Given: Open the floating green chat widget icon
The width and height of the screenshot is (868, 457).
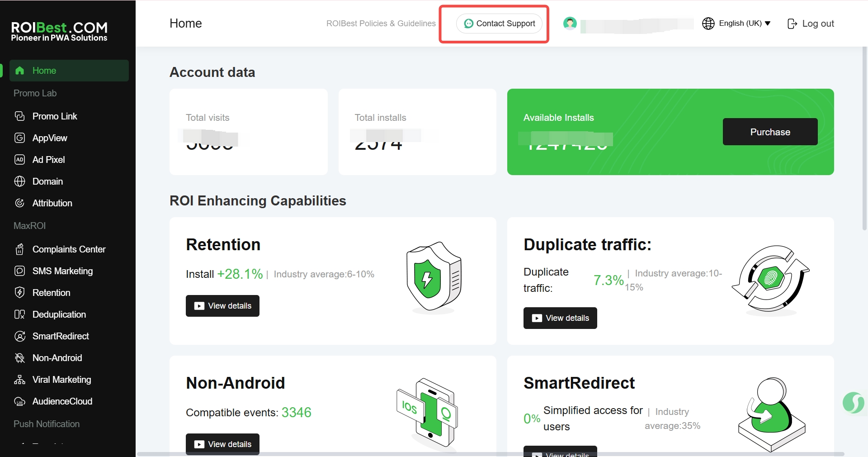Looking at the screenshot, I should tap(853, 402).
